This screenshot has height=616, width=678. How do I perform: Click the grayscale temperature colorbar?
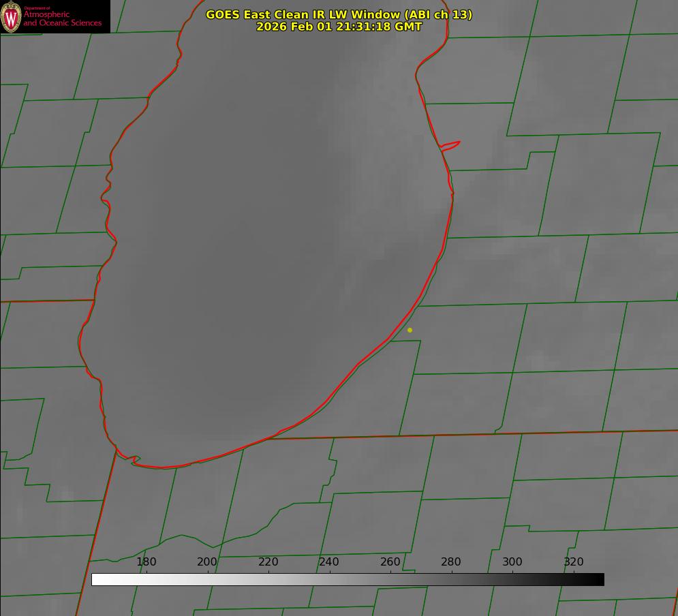click(x=348, y=579)
